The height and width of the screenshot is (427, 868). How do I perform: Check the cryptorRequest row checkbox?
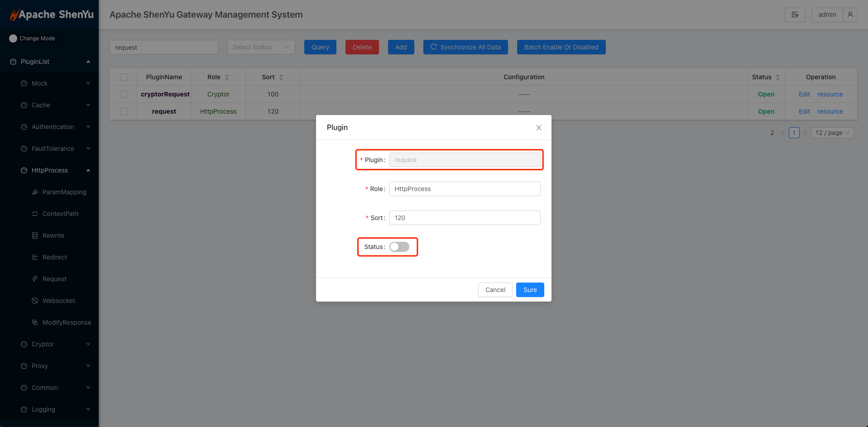(x=124, y=94)
